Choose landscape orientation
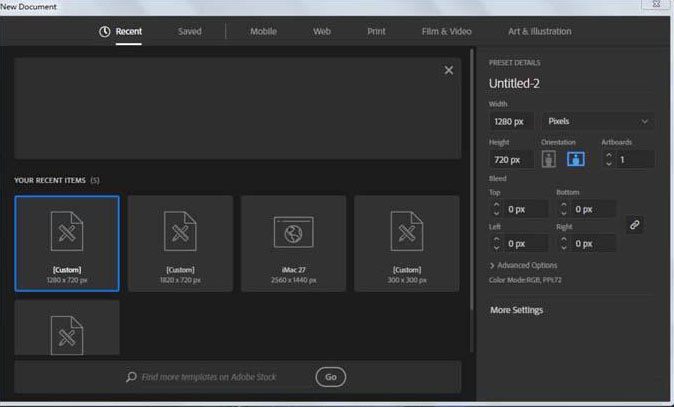 point(576,159)
